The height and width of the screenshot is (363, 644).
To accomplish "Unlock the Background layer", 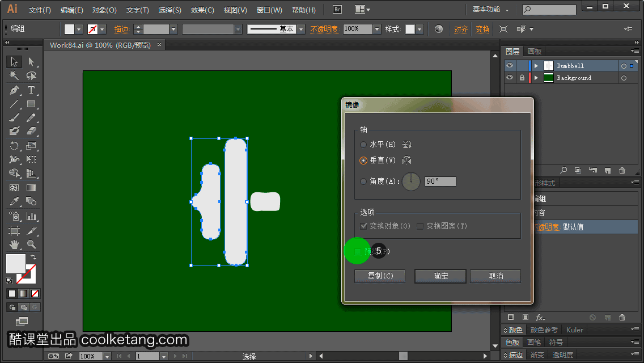I will click(x=522, y=78).
